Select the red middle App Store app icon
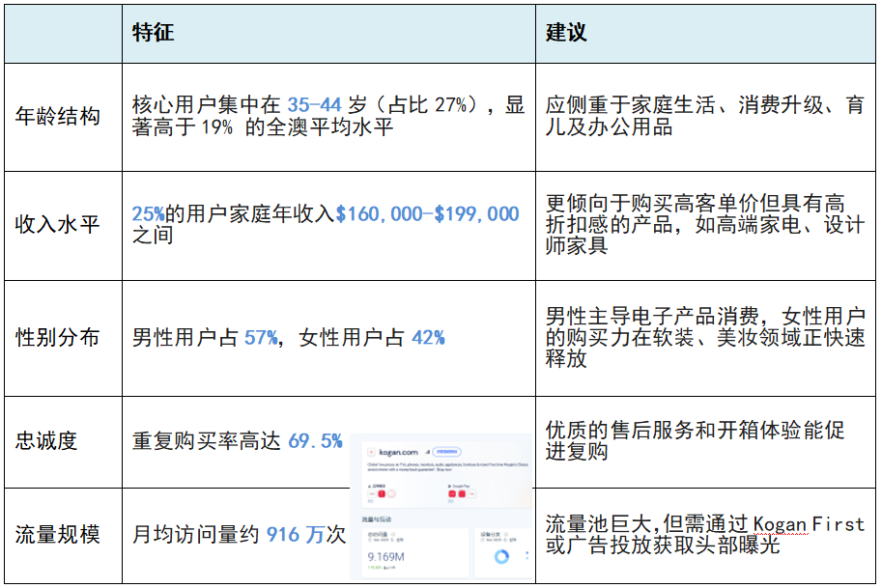 [382, 494]
